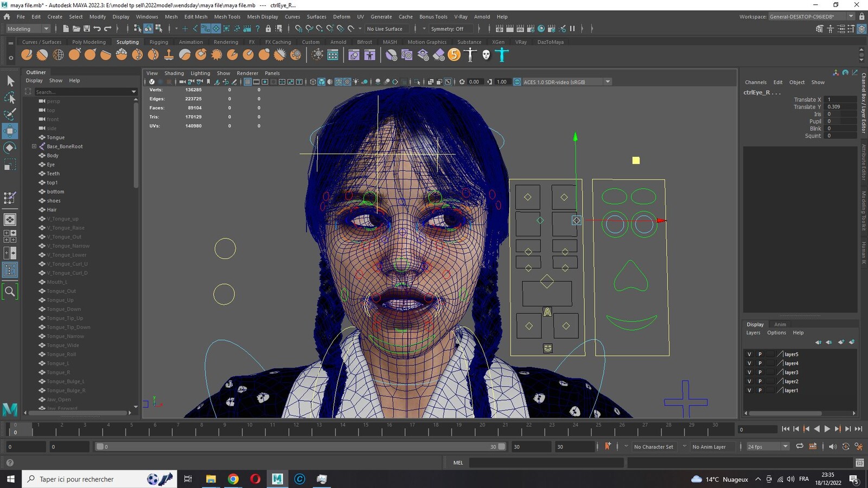Pick the Stamp-shaped Imprint sculpt brush
This screenshot has height=488, width=868.
coord(169,55)
